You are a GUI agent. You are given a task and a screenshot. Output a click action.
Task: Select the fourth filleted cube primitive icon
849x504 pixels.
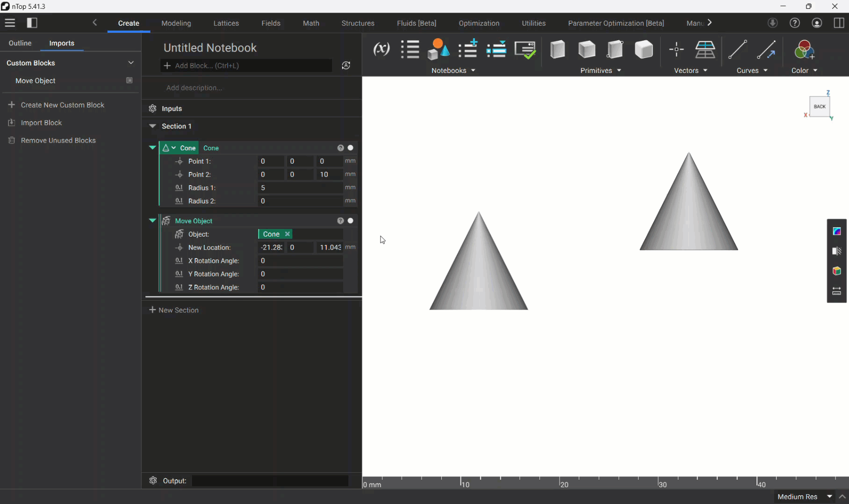point(644,49)
